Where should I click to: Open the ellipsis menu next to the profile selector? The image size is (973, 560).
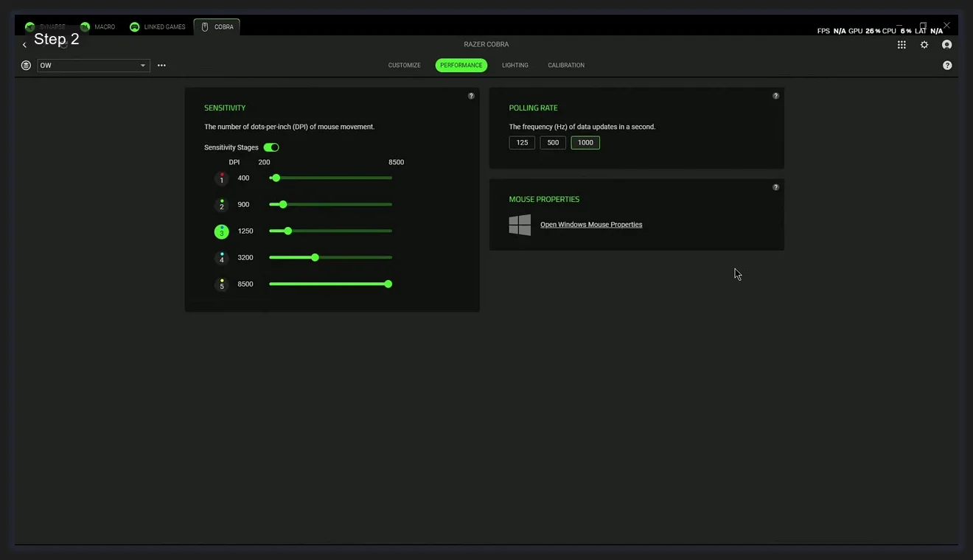(161, 65)
